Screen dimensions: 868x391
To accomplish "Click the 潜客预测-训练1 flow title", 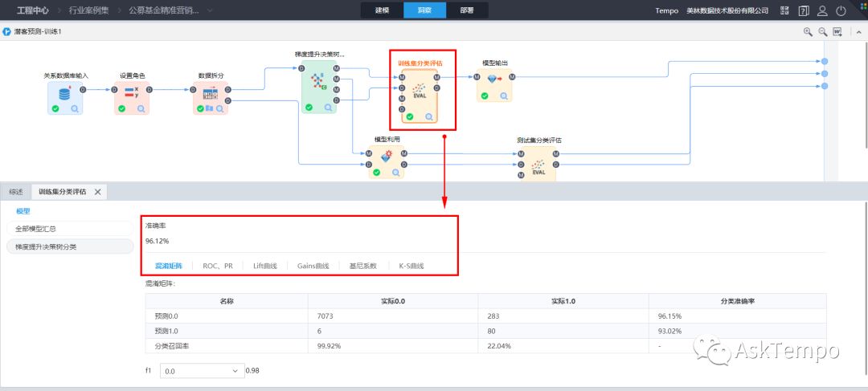I will coord(37,31).
